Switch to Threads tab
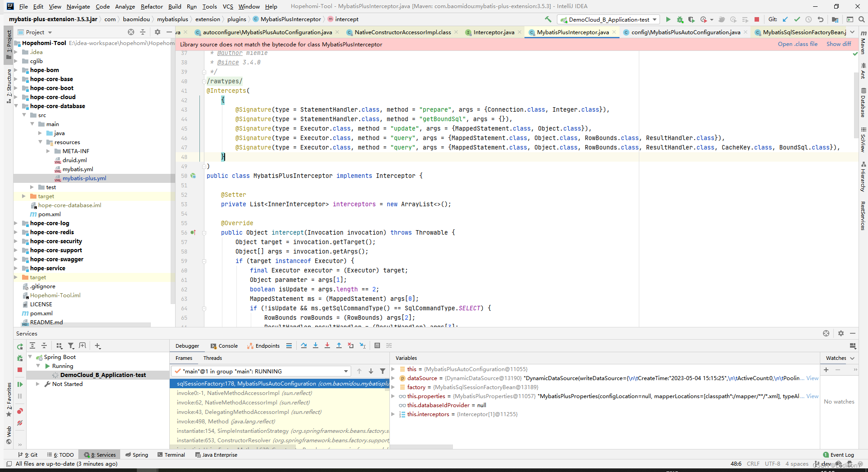 212,358
